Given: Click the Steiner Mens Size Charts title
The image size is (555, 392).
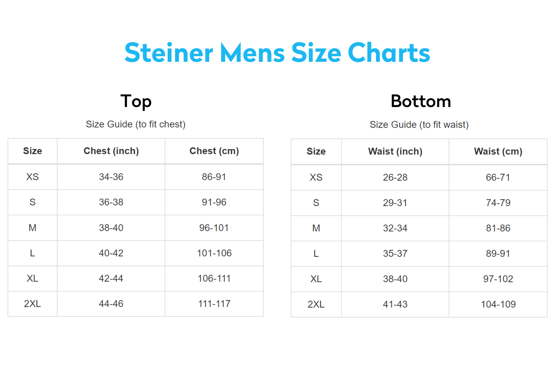Looking at the screenshot, I should point(277,53).
